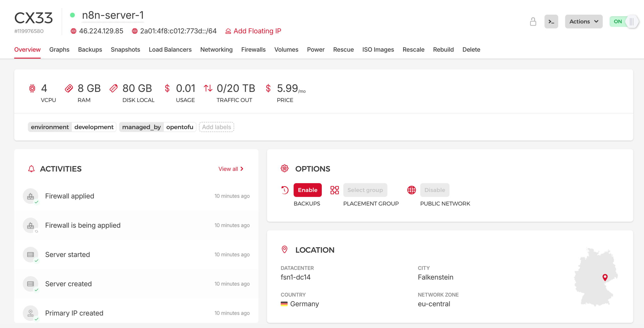Click the Options gear icon

[x=285, y=169]
